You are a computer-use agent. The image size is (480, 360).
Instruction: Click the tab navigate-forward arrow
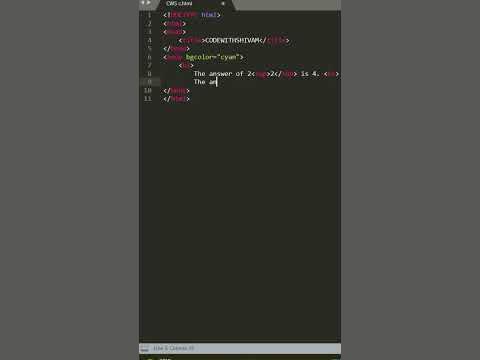(148, 3)
